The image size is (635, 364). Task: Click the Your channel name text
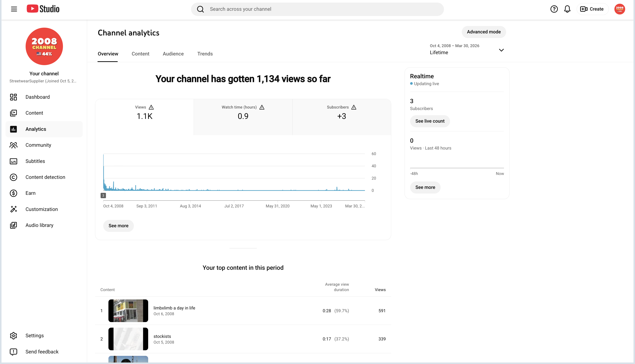pyautogui.click(x=44, y=73)
